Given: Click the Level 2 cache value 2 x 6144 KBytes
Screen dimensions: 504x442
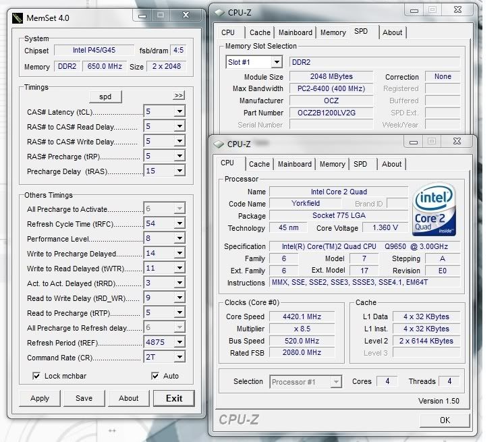Looking at the screenshot, I should [x=426, y=341].
